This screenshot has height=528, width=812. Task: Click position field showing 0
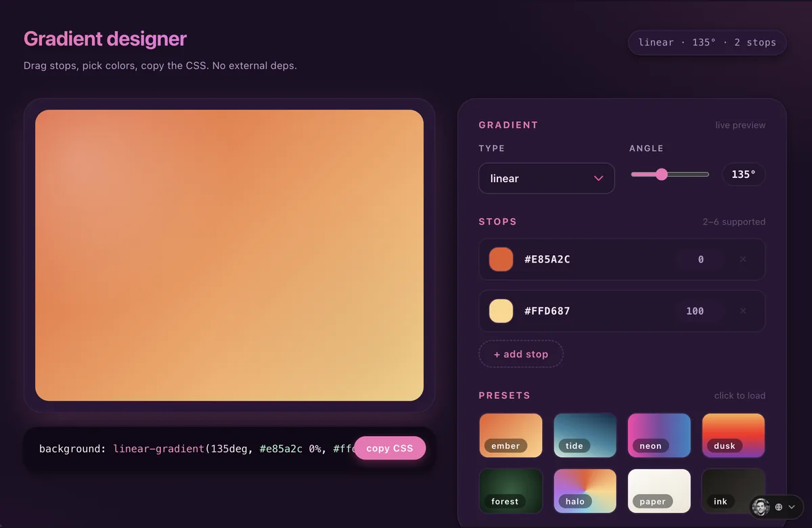[700, 259]
